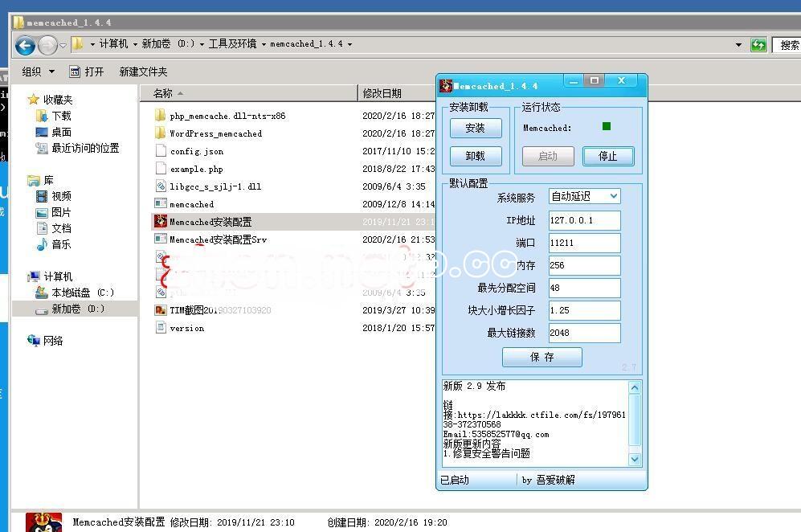Open the 系统服务 自动延迟 combo box
Image resolution: width=801 pixels, height=532 pixels.
pos(584,196)
